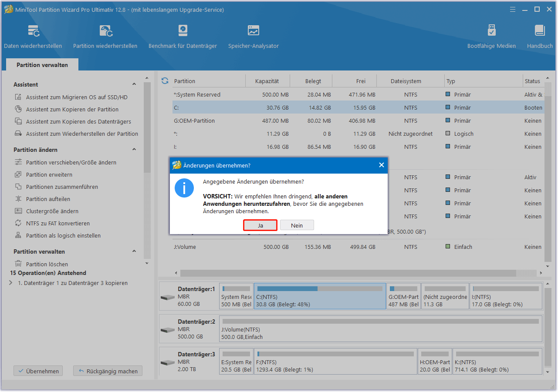Select J:Volume(NTFS) block on Datenträger 2

pyautogui.click(x=381, y=328)
